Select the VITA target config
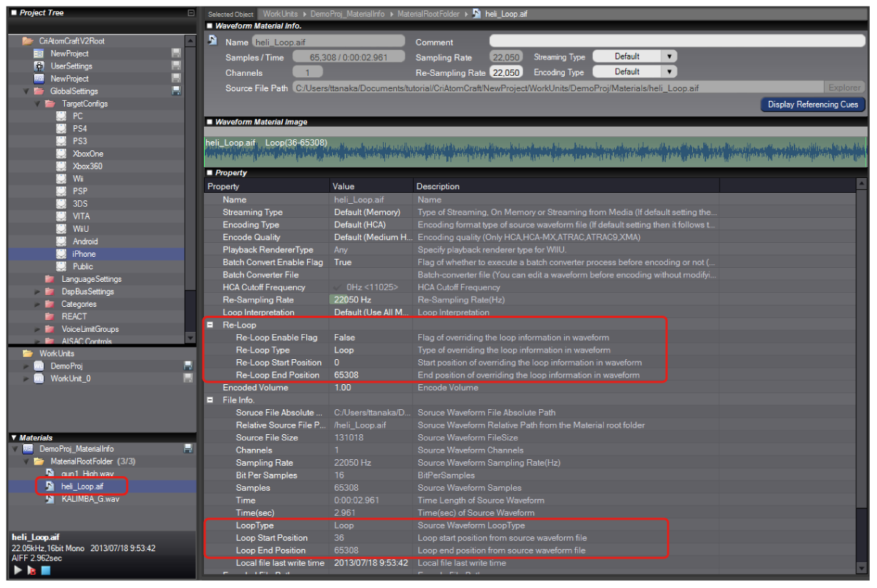 pyautogui.click(x=81, y=216)
